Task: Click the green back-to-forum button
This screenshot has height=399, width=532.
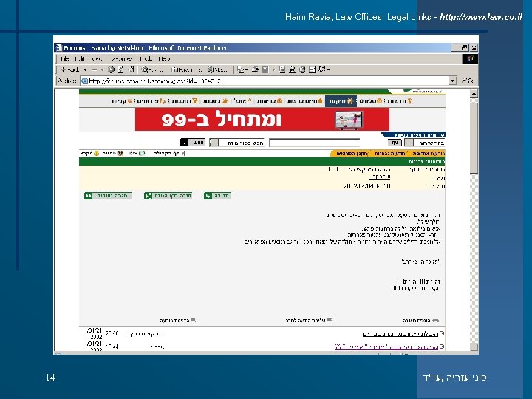Action: pos(108,196)
